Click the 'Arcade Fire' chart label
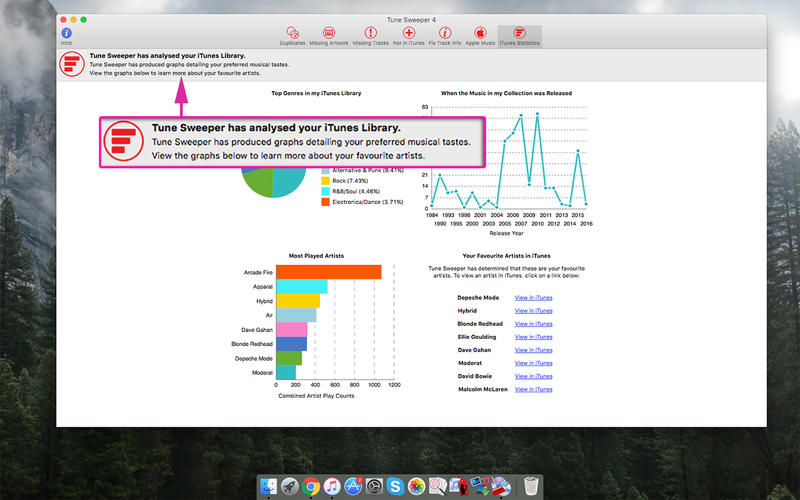The image size is (800, 500). coord(258,272)
